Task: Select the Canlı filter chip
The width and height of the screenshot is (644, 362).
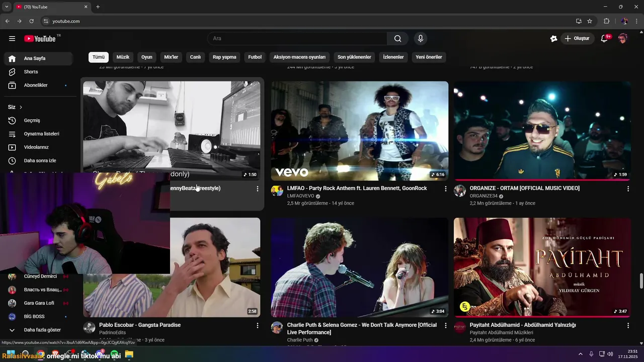Action: point(195,57)
